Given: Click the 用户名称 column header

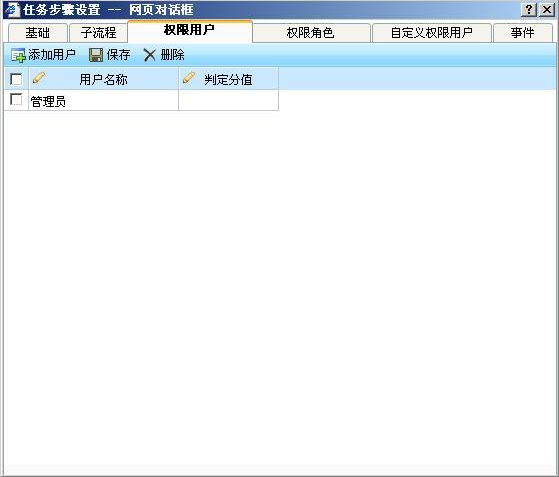Looking at the screenshot, I should pos(103,79).
